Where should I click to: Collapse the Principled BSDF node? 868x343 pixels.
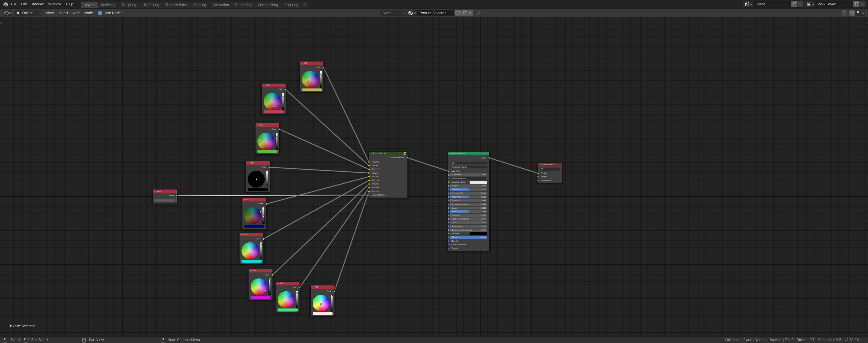coord(450,153)
